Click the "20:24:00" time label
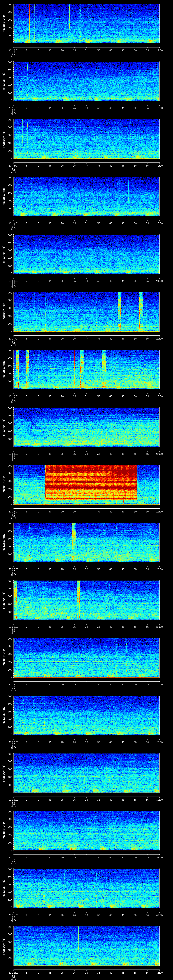The width and height of the screenshot is (173, 980). (13, 511)
